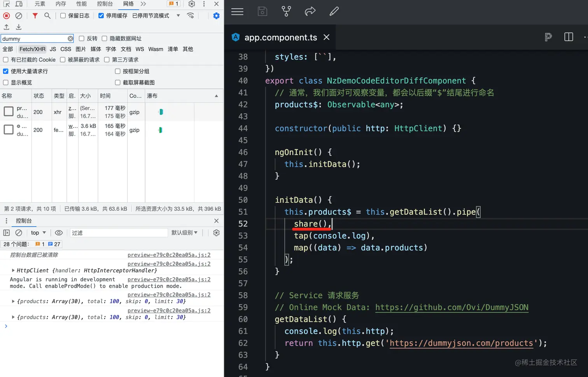Export HAR file with download arrow
Viewport: 588px width, 377px height.
[x=19, y=27]
